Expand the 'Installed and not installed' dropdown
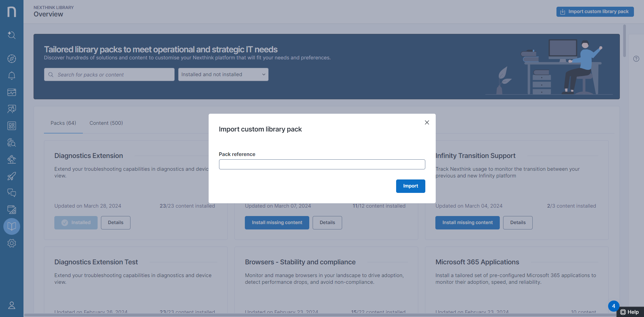This screenshot has width=644, height=317. pos(223,74)
